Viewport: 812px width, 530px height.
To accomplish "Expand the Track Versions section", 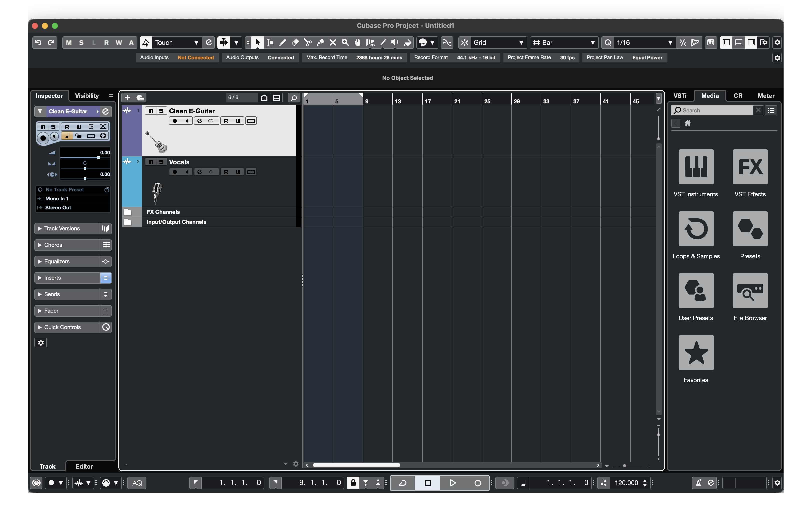I will (x=67, y=228).
